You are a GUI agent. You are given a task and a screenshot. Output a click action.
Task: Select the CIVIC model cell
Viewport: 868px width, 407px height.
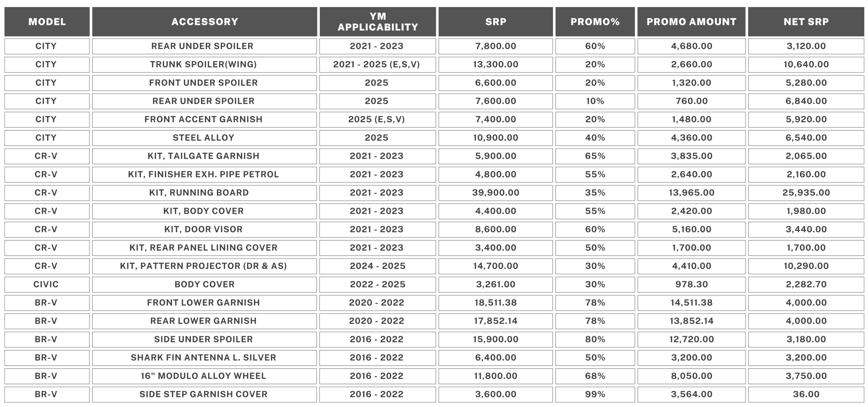click(x=47, y=284)
